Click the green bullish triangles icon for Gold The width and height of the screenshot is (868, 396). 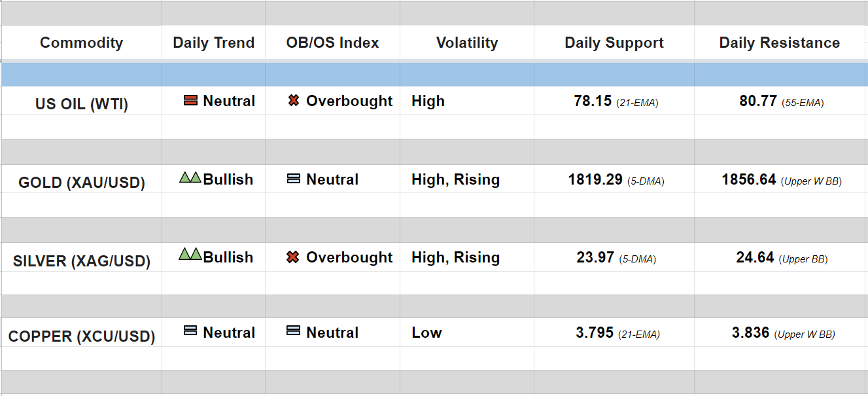tap(190, 177)
